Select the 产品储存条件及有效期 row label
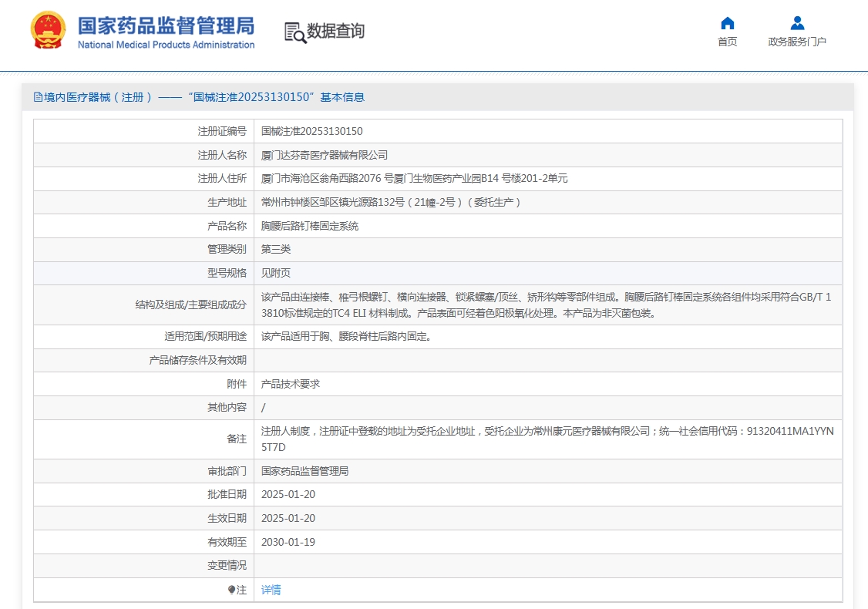Image resolution: width=868 pixels, height=609 pixels. pos(197,361)
